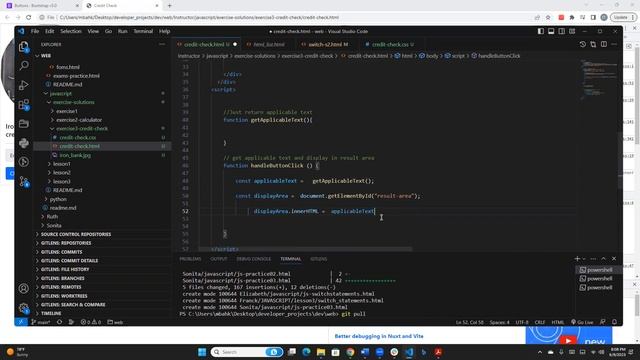Close the terminal panel with X
640x360 pixels.
[614, 259]
